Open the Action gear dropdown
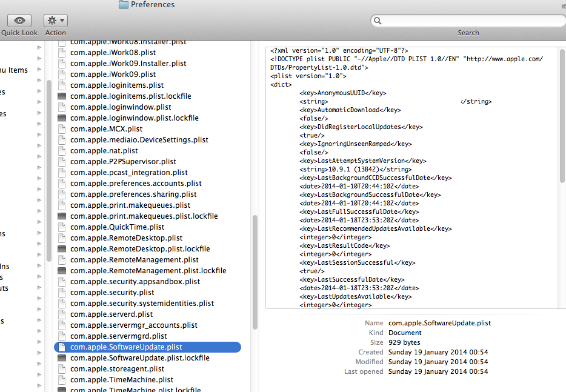This screenshot has width=566, height=392. (x=56, y=21)
